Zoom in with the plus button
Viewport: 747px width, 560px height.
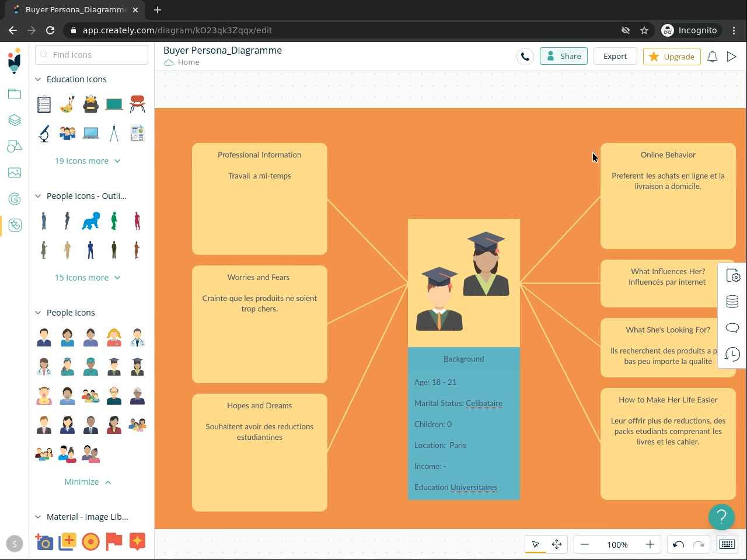(650, 544)
